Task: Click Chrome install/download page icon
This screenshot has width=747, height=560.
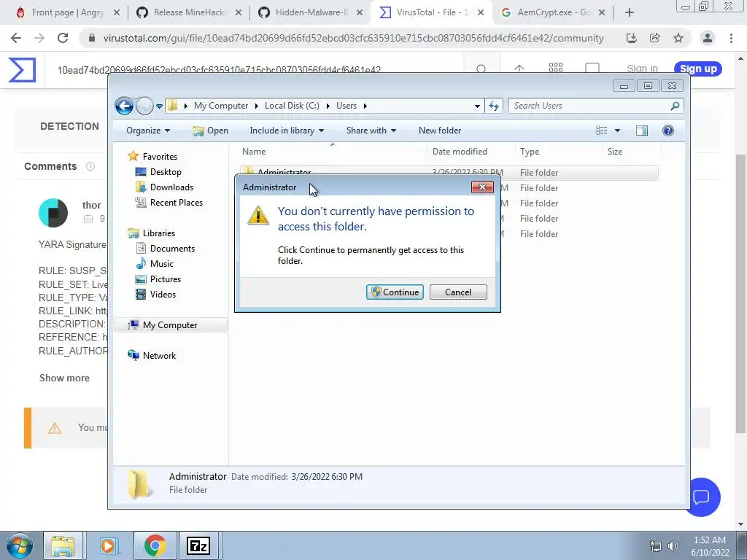Action: click(631, 38)
